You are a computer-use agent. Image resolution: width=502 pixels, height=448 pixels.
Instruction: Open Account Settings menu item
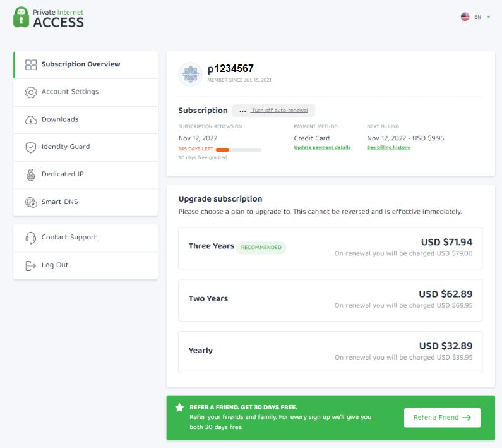(70, 92)
